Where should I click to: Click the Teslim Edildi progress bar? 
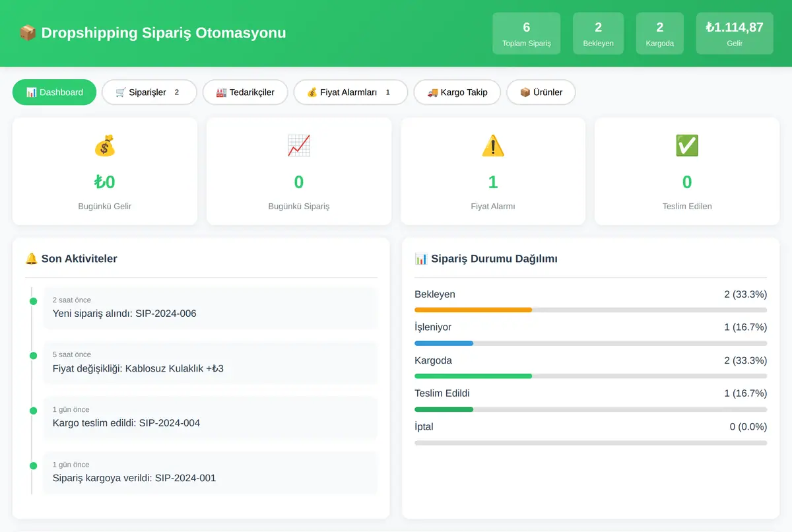444,409
